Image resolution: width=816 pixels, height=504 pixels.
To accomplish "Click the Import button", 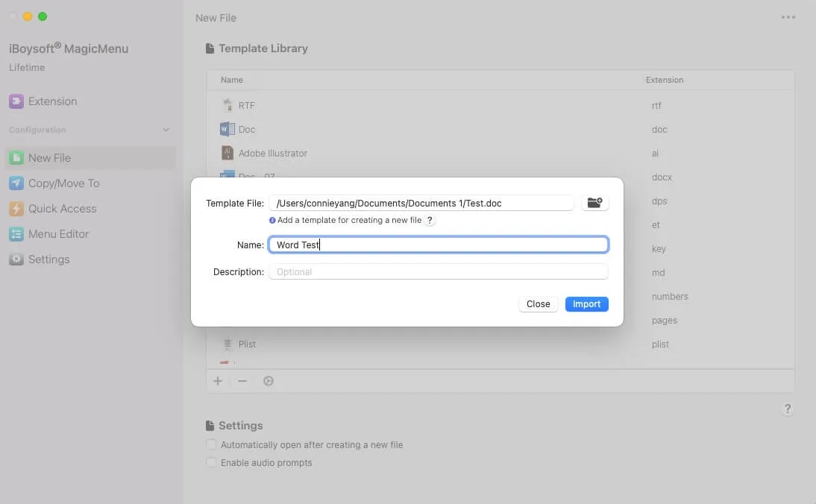I will click(x=586, y=304).
